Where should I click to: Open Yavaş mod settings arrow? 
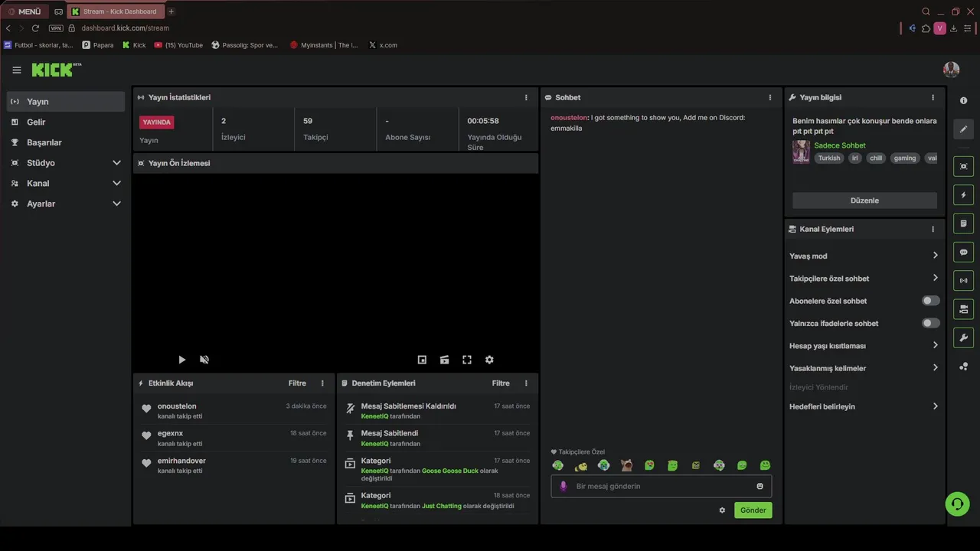click(x=935, y=256)
